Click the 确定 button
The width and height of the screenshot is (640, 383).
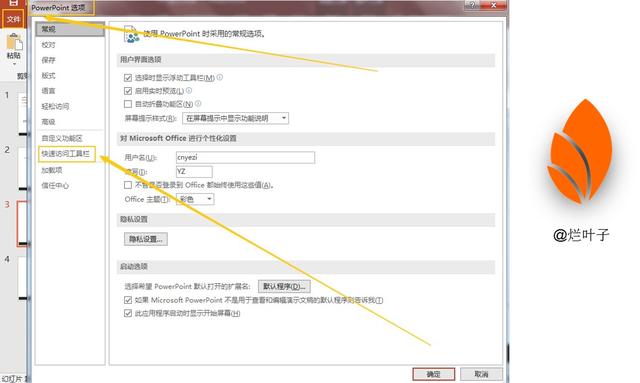pyautogui.click(x=433, y=374)
